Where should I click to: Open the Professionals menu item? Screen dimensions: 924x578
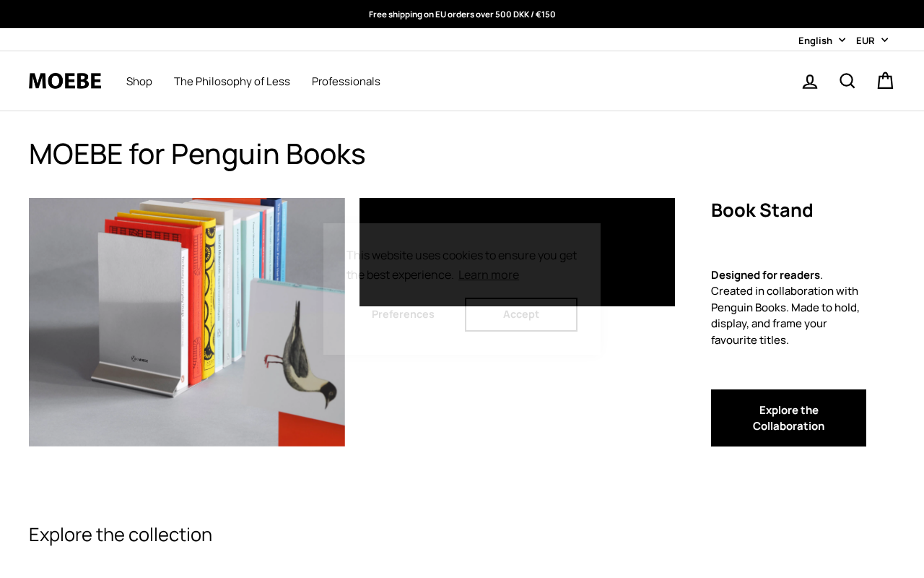[x=346, y=81]
